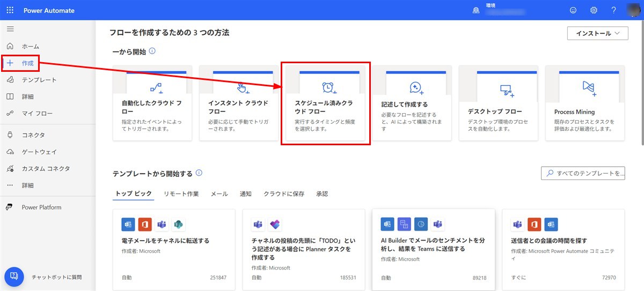
Task: Click チャットボットに質問 label
Action: (56, 277)
